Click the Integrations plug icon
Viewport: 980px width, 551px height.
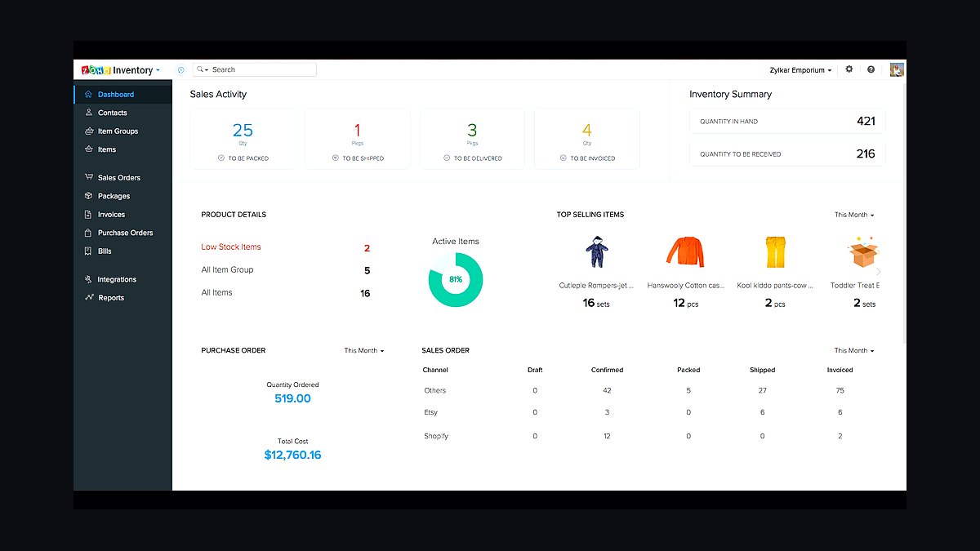pyautogui.click(x=89, y=279)
